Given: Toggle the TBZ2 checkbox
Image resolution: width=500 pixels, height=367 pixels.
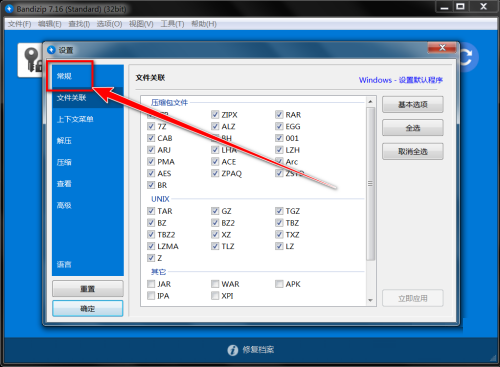Looking at the screenshot, I should click(x=151, y=235).
